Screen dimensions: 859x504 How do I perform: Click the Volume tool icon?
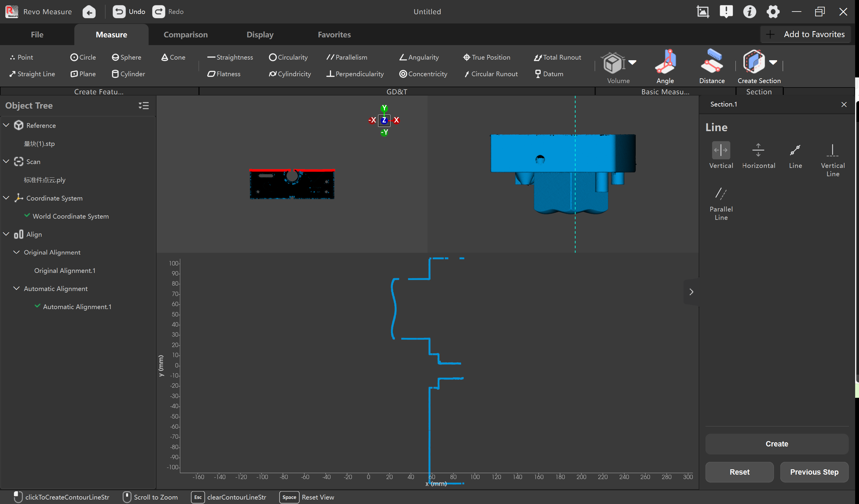click(x=613, y=63)
